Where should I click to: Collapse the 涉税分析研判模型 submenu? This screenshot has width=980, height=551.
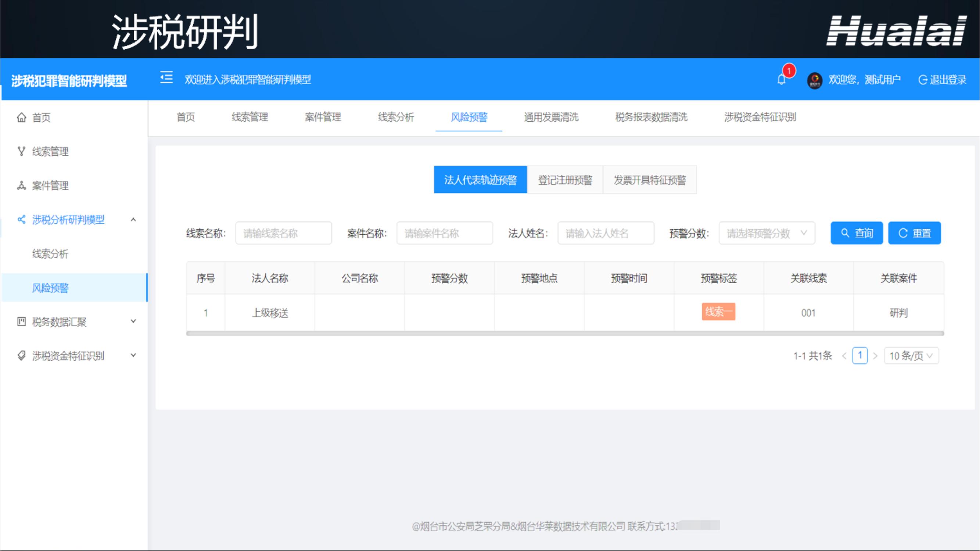tap(133, 219)
